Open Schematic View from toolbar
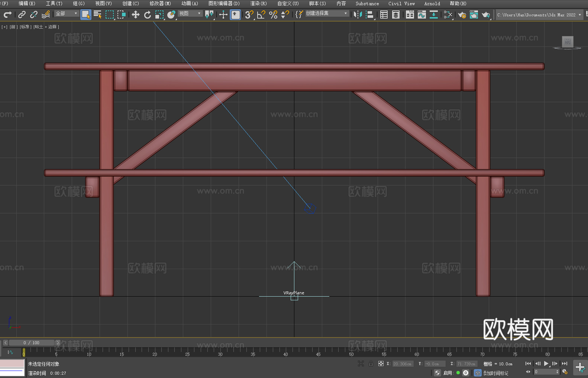Viewport: 588px width, 378px height. (x=433, y=15)
